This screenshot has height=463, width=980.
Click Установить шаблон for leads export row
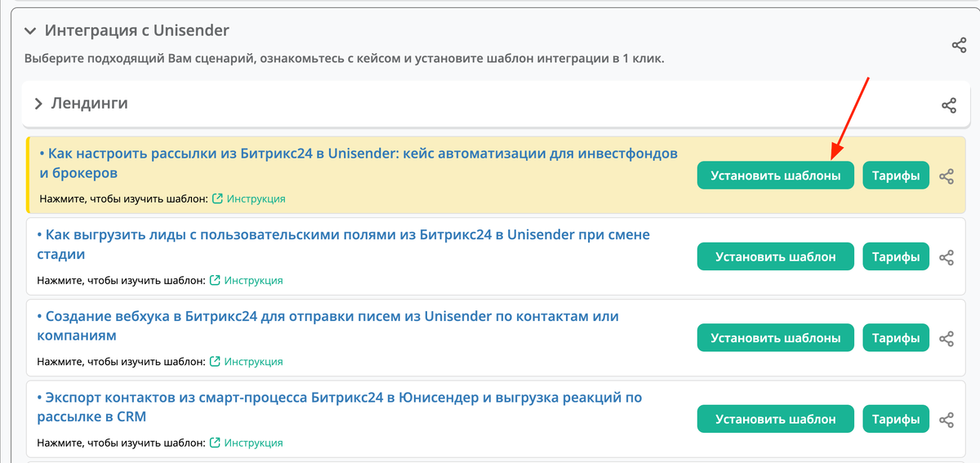coord(775,256)
